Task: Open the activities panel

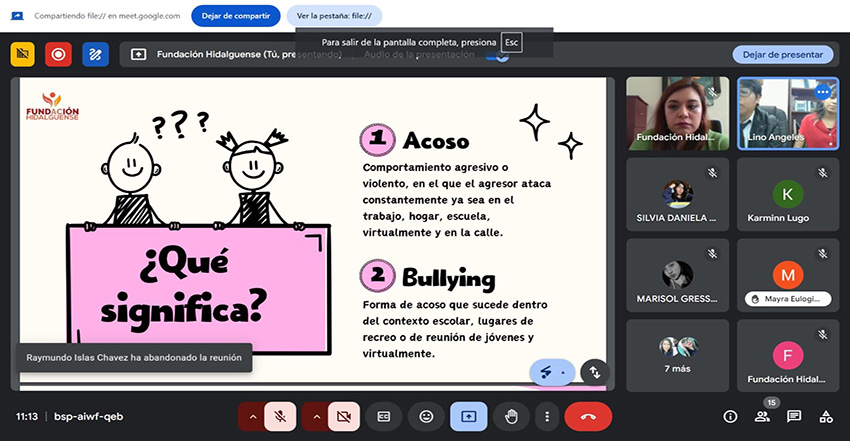Action: click(x=826, y=416)
